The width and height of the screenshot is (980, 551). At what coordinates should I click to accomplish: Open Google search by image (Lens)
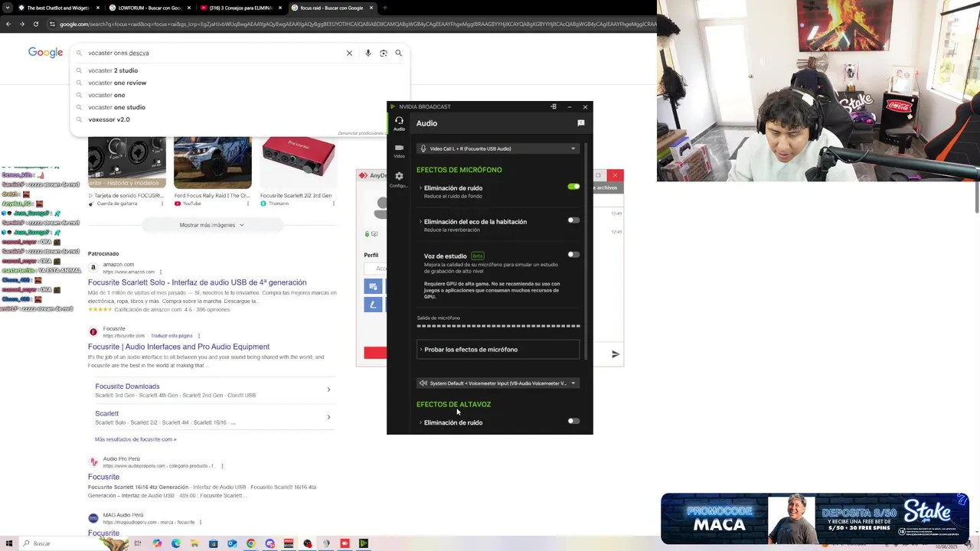384,53
